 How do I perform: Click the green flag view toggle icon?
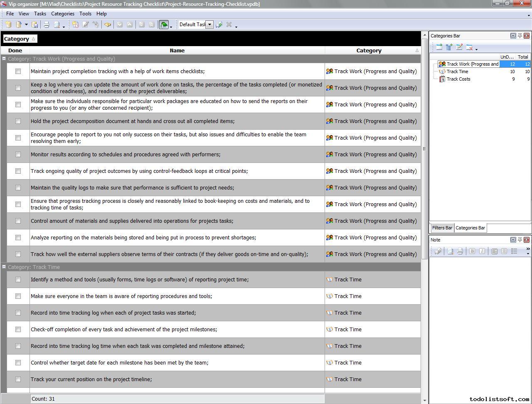(x=164, y=25)
